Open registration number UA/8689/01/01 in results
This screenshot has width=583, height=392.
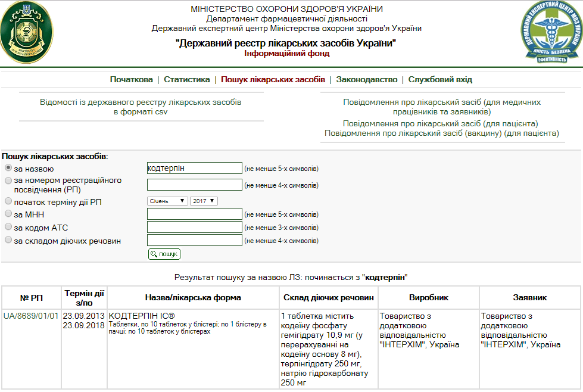click(31, 315)
